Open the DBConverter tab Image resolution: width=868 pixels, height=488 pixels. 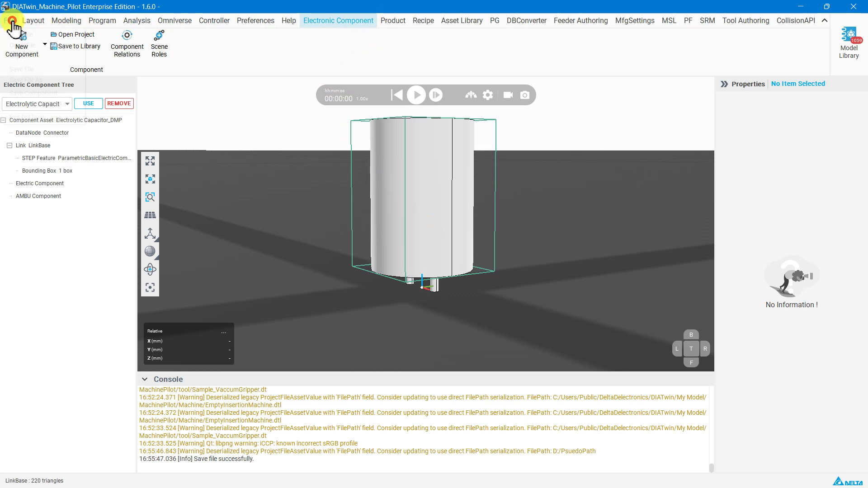click(x=527, y=20)
